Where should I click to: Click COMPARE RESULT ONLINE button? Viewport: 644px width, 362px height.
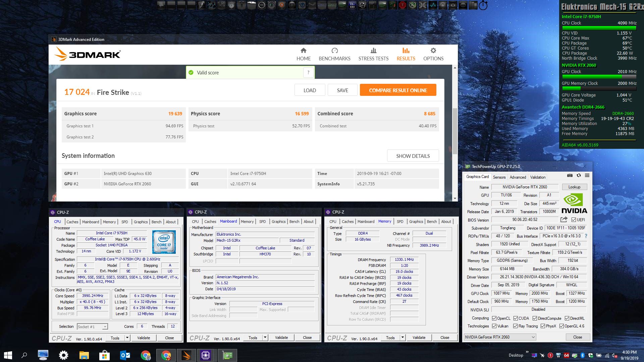tap(398, 90)
